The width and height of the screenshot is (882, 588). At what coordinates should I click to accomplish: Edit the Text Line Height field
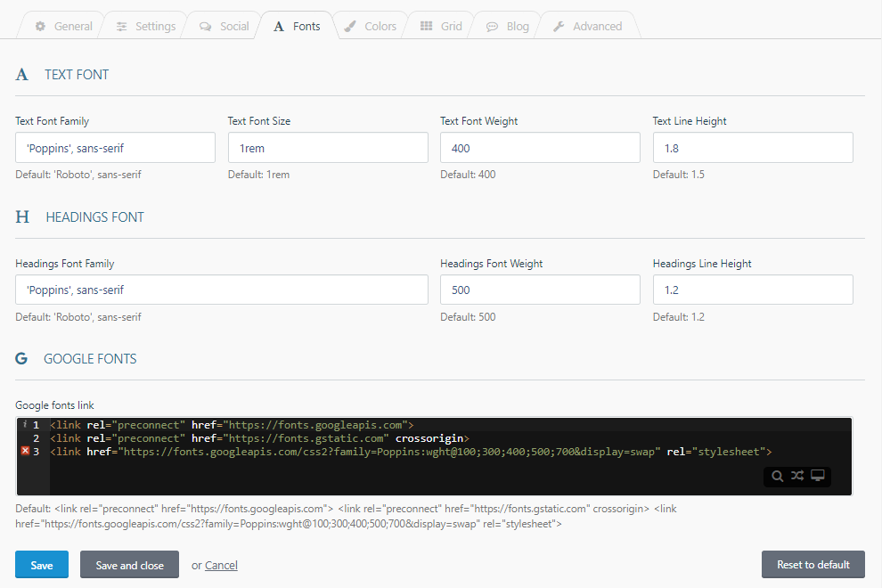coord(753,148)
